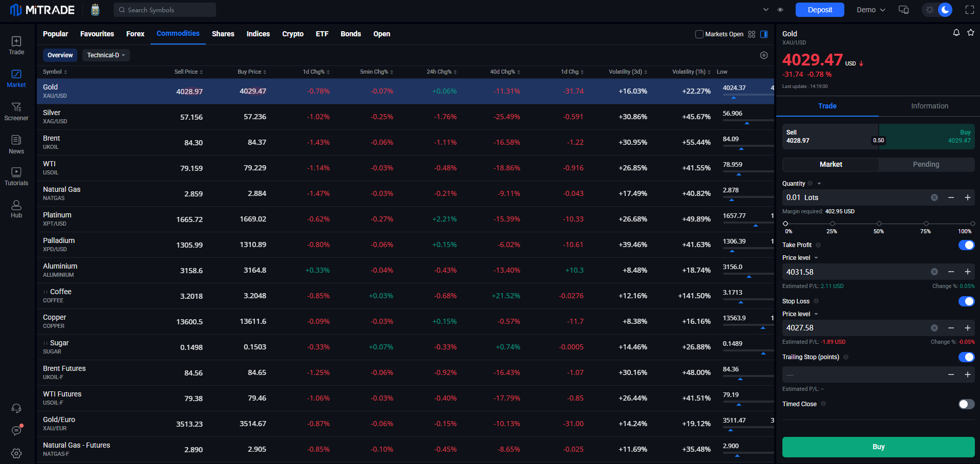
Task: Open the Trade sidebar section
Action: point(16,46)
